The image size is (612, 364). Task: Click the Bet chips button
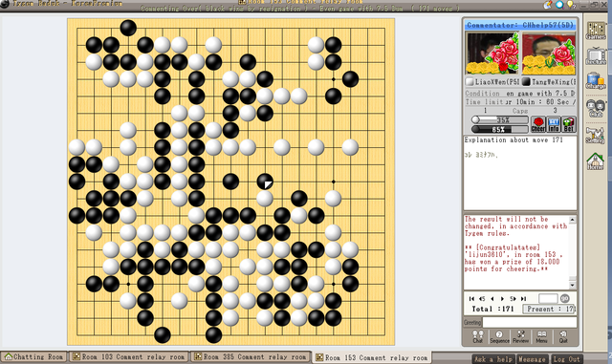coord(569,124)
